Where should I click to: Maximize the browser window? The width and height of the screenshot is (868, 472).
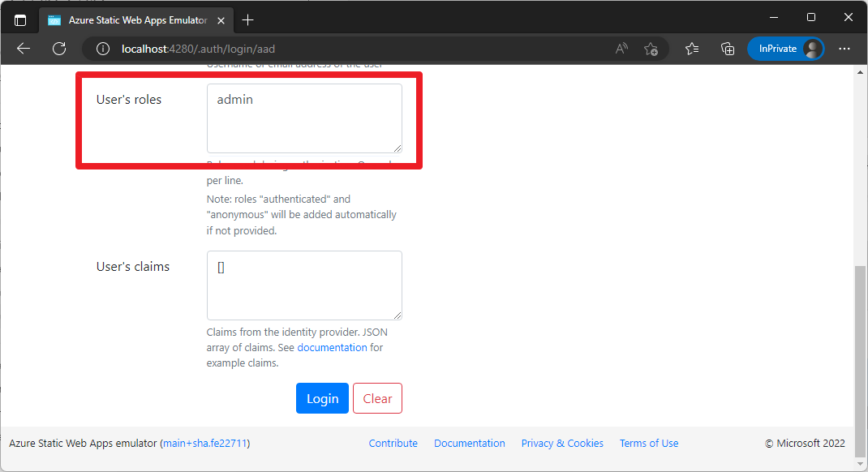tap(811, 18)
